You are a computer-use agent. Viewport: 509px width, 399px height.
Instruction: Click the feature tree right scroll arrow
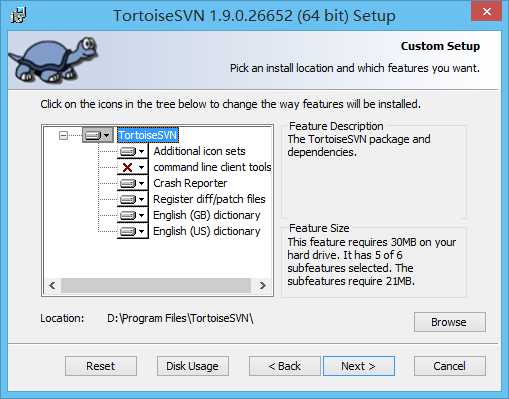263,286
